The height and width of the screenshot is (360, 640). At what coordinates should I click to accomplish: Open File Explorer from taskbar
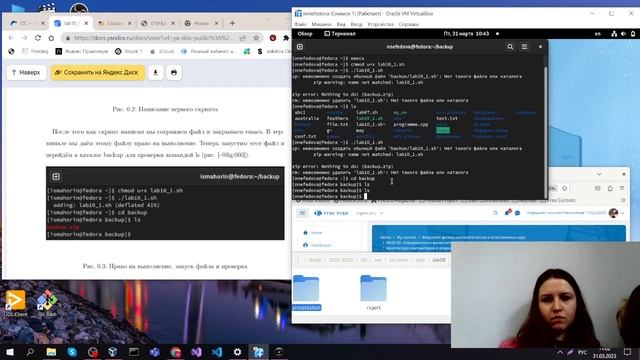coord(51,352)
